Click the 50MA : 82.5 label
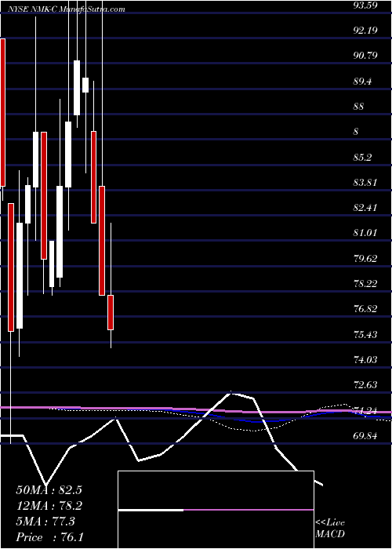The width and height of the screenshot is (392, 549). click(49, 490)
